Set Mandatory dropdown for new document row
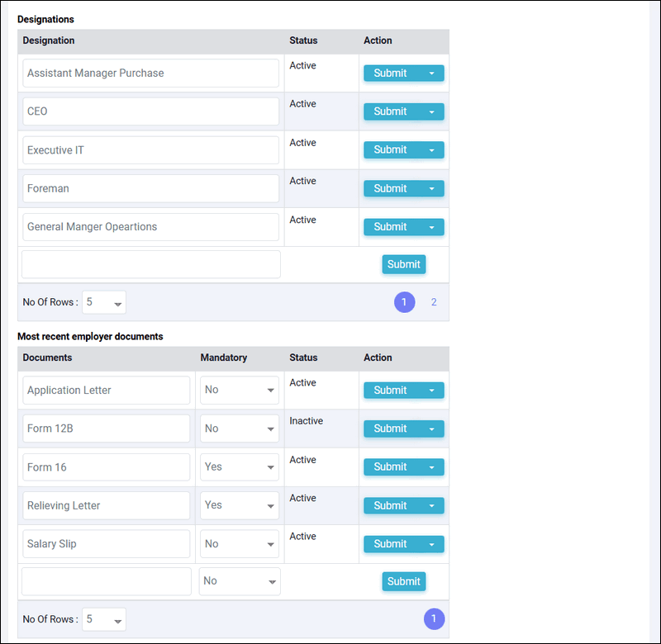The image size is (661, 644). point(240,581)
